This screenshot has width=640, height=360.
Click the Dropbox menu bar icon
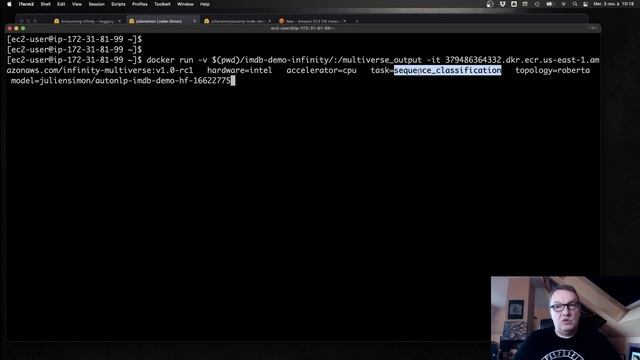pyautogui.click(x=502, y=4)
